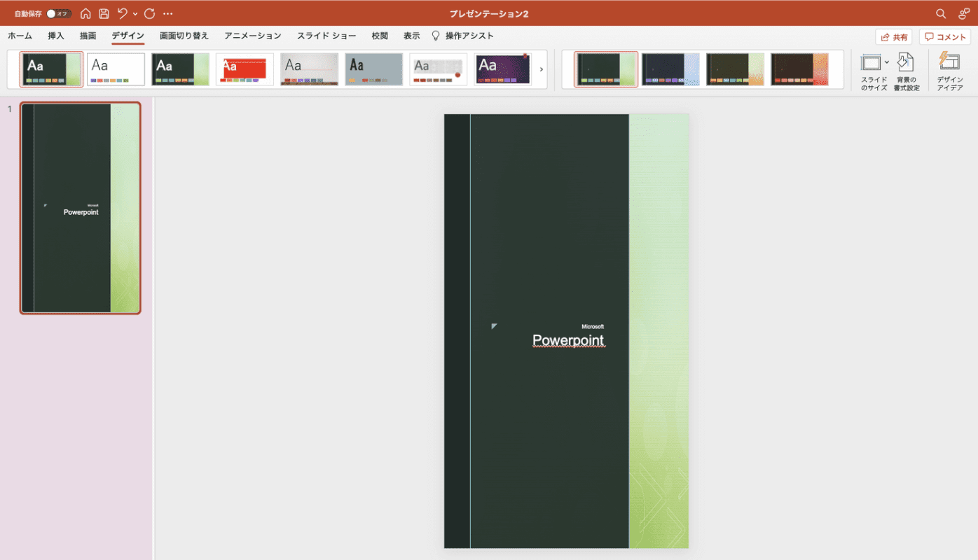The width and height of the screenshot is (978, 560).
Task: Click the Undo arrow icon
Action: click(x=123, y=13)
